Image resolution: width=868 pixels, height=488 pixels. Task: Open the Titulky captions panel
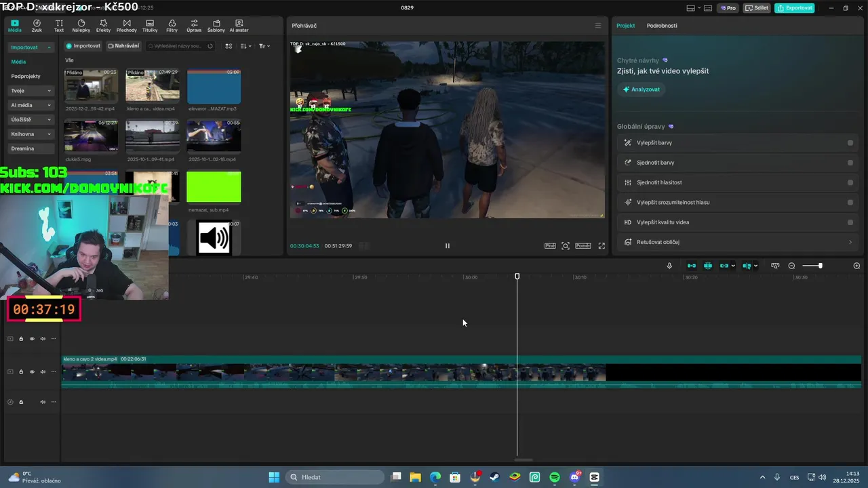[150, 26]
